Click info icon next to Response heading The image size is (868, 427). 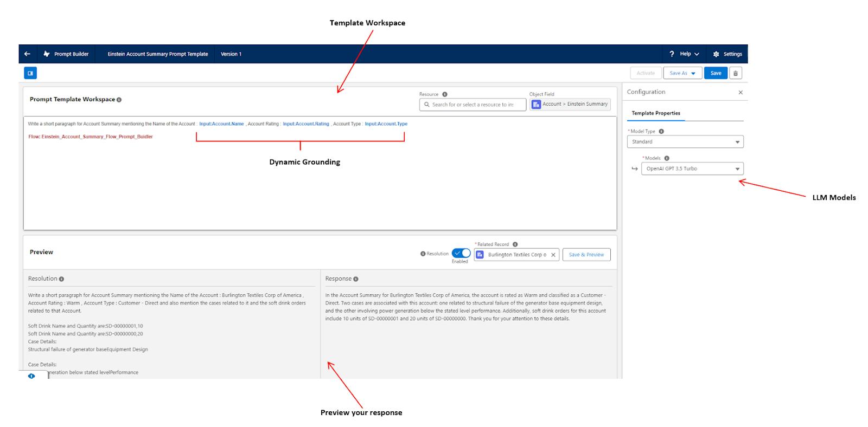[x=356, y=279]
